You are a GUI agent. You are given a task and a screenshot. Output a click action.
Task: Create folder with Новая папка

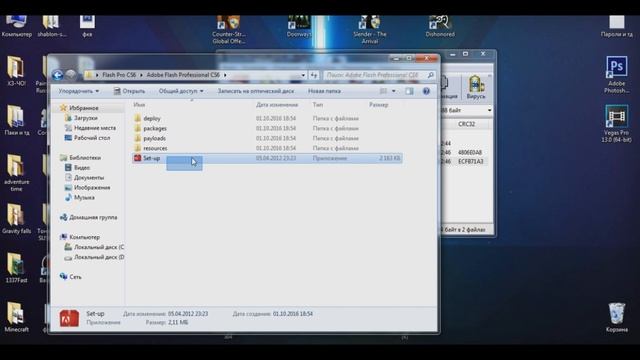point(324,91)
